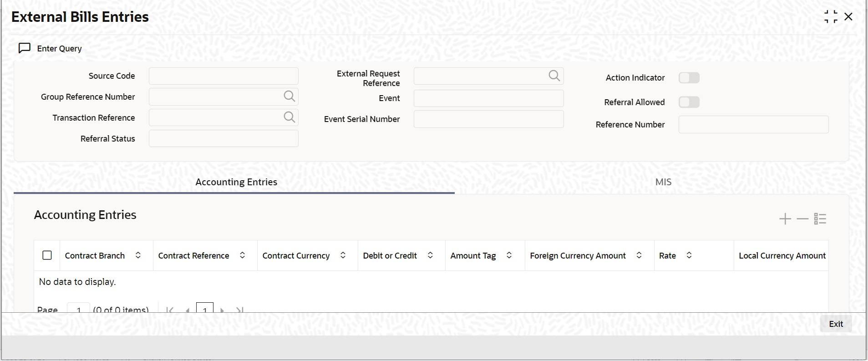Image resolution: width=868 pixels, height=361 pixels.
Task: Toggle the Action Indicator switch
Action: 689,78
